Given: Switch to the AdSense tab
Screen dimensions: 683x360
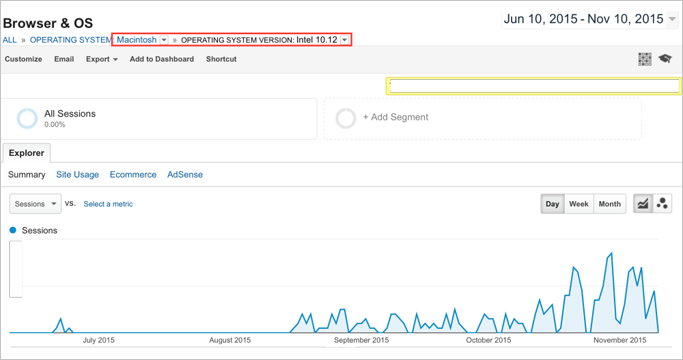Looking at the screenshot, I should (185, 174).
